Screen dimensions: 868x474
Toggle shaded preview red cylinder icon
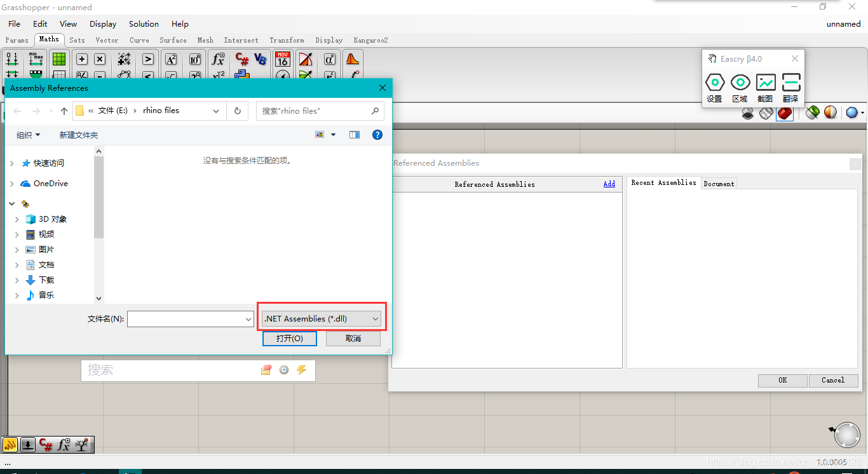[784, 112]
